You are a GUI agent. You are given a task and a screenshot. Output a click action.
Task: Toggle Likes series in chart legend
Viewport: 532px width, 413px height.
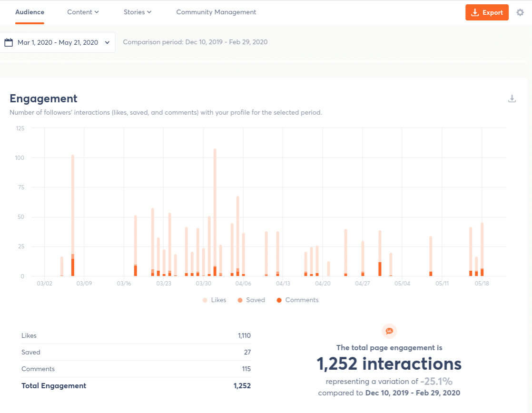[x=215, y=300]
